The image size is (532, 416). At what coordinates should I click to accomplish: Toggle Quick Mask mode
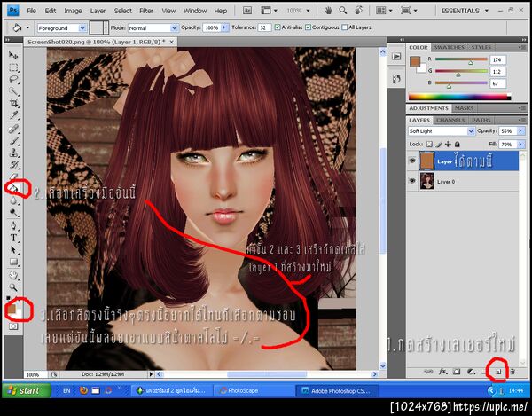pyautogui.click(x=13, y=326)
